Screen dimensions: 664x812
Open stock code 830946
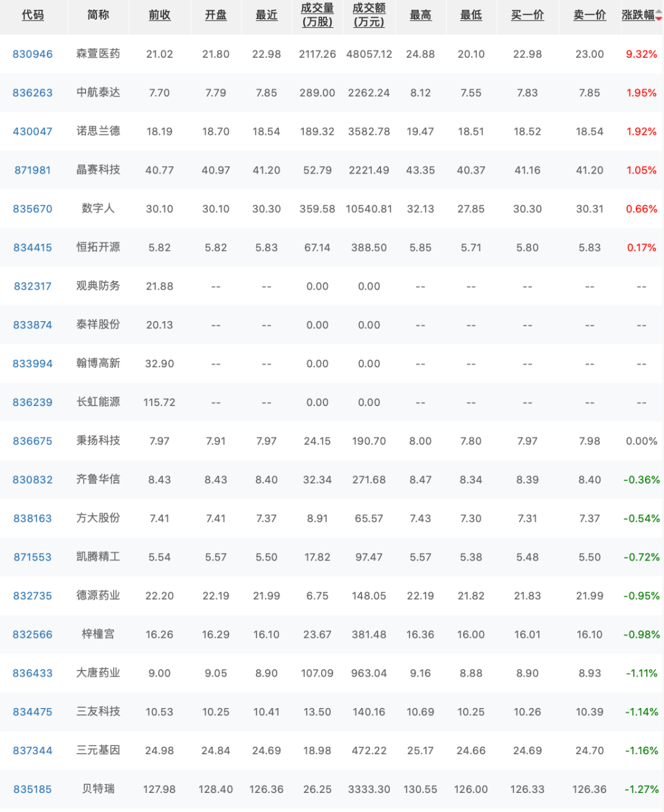33,54
